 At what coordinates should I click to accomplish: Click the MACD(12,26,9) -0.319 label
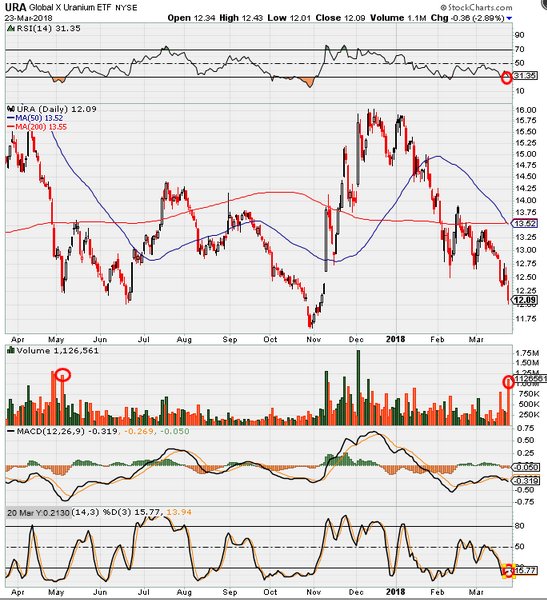point(67,431)
